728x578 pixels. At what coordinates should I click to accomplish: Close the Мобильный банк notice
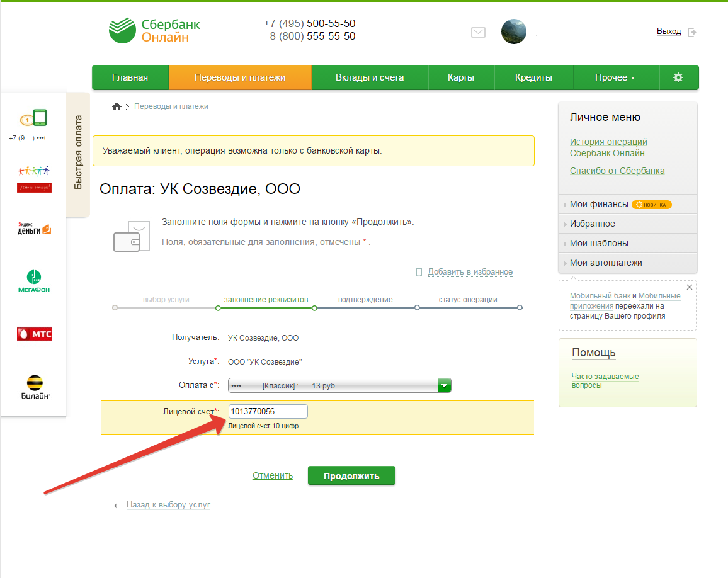pos(690,287)
